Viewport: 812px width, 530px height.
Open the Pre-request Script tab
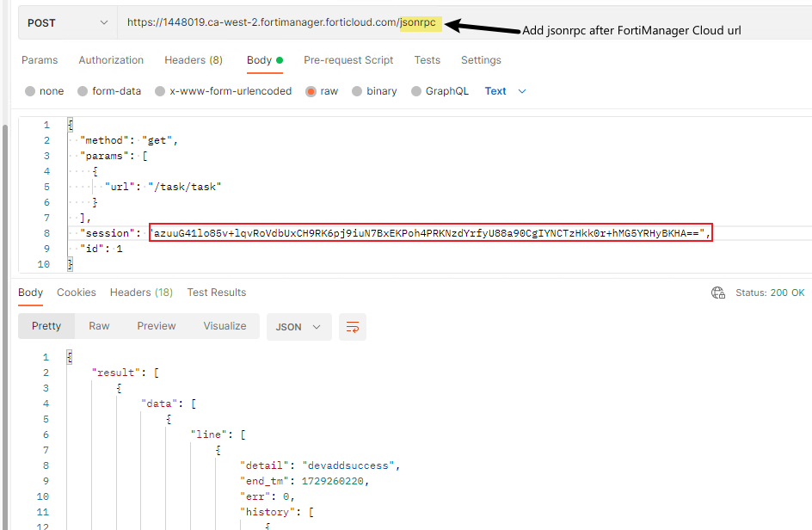[348, 60]
